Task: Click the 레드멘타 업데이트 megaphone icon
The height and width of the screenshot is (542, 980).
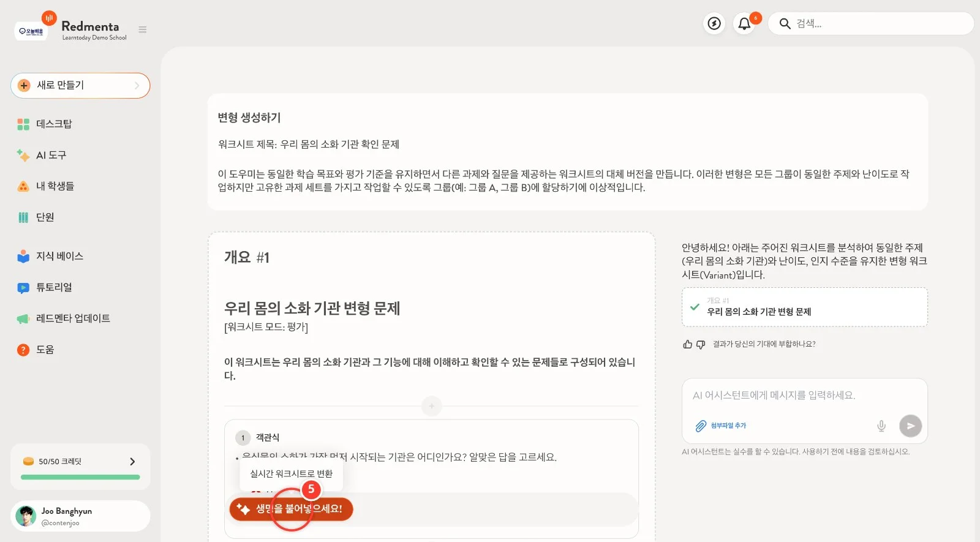Action: (23, 319)
